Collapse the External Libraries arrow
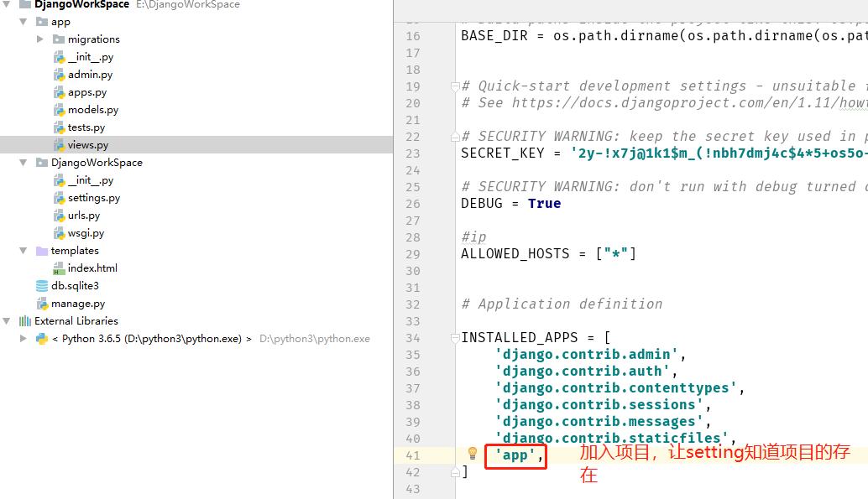 click(x=7, y=321)
